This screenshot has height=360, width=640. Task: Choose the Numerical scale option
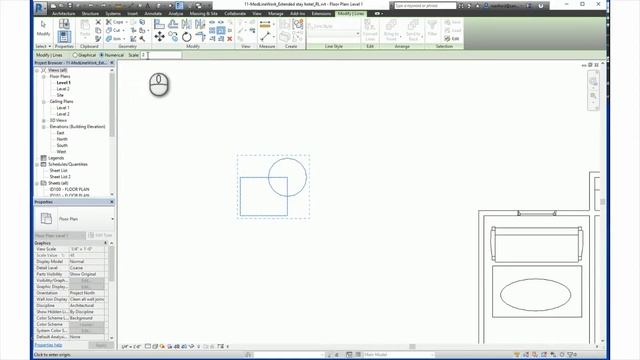pos(112,55)
